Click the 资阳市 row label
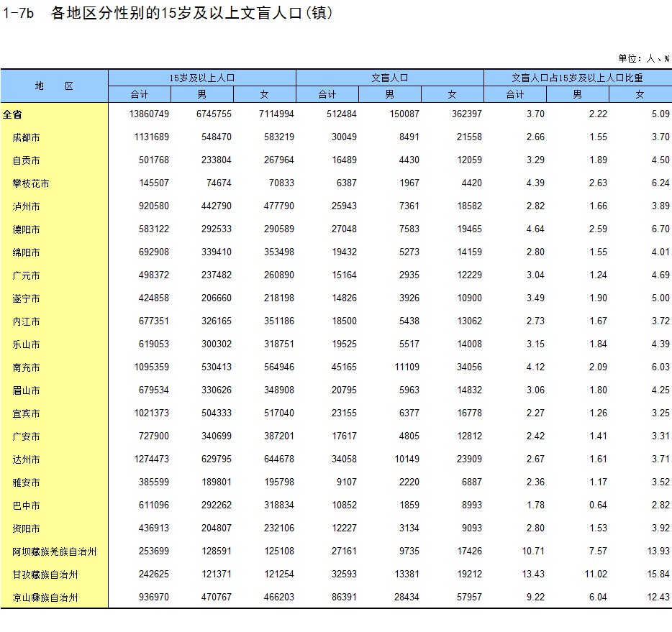The height and width of the screenshot is (632, 672). (x=26, y=528)
